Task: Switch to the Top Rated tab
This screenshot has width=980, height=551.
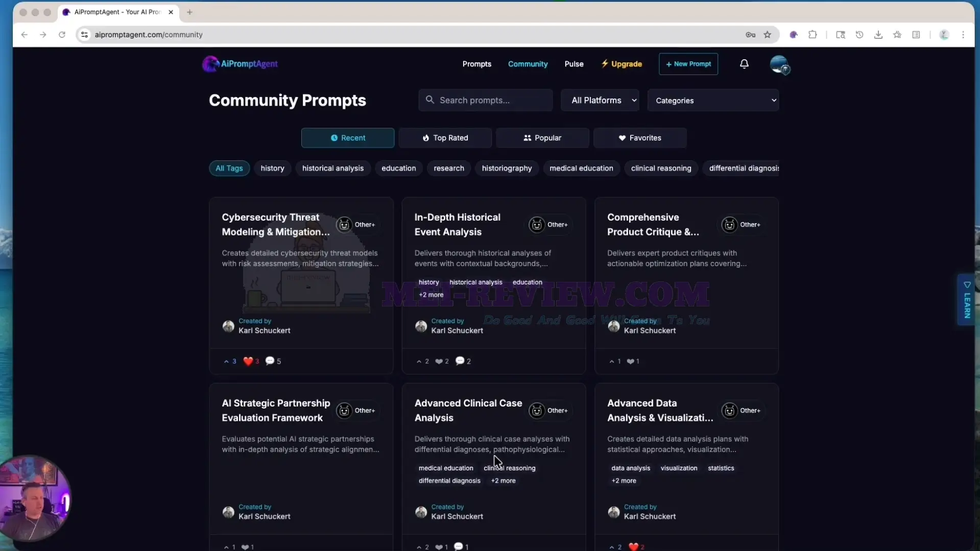Action: tap(445, 138)
